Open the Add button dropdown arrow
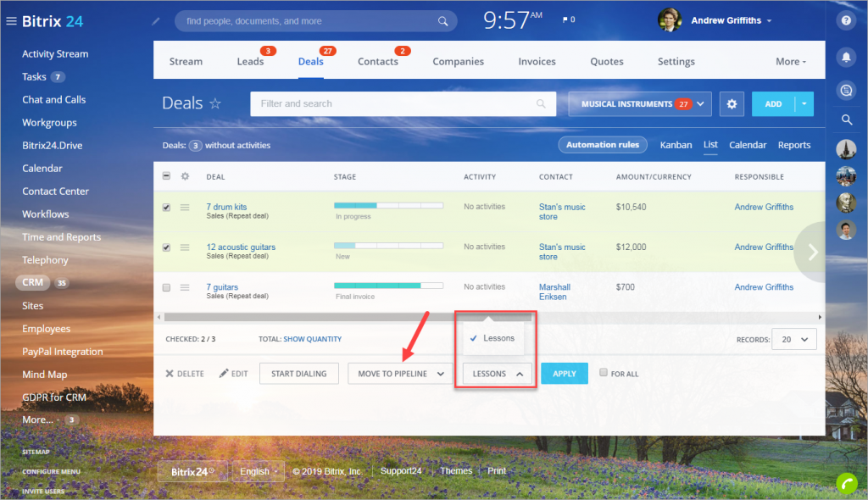Image resolution: width=868 pixels, height=500 pixels. pos(804,103)
